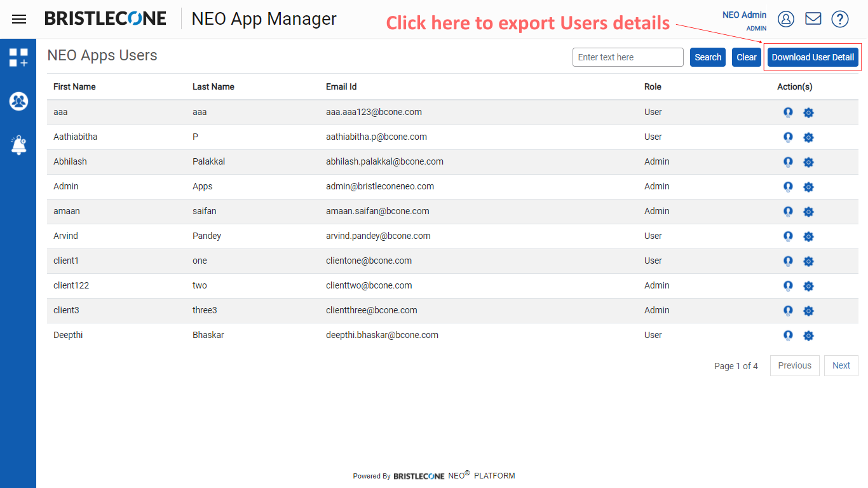Click the user icon for Aathiabitha row

788,137
